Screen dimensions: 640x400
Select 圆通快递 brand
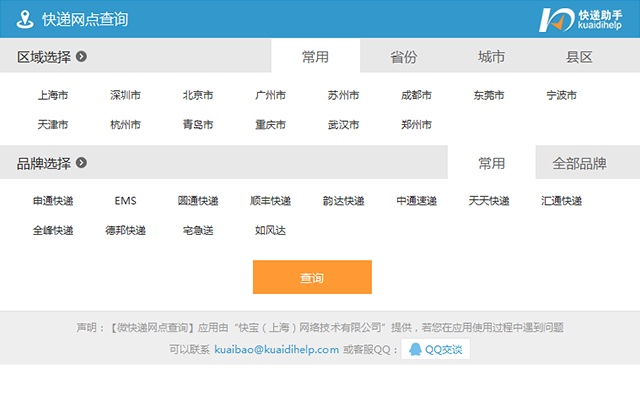(198, 201)
